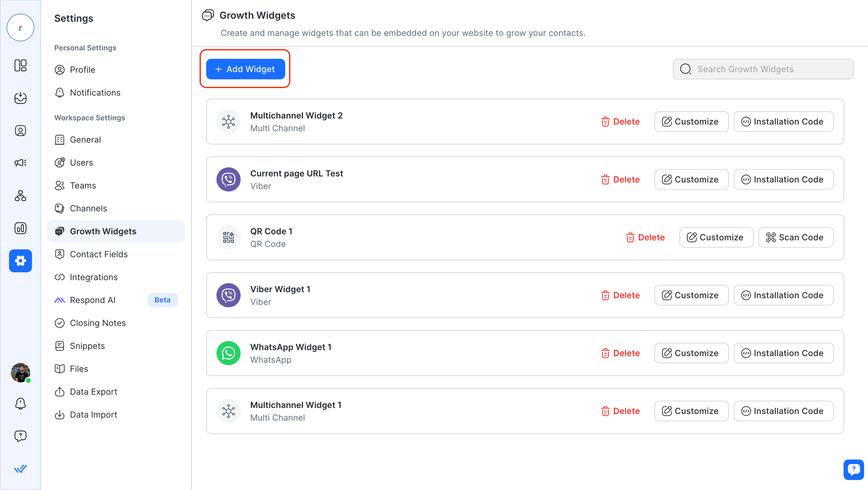The image size is (868, 490).
Task: Open the broadcasts megaphone icon
Action: coord(20,163)
